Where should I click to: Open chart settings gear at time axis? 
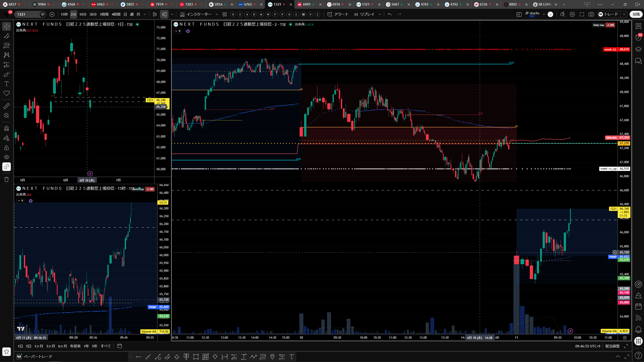[625, 338]
